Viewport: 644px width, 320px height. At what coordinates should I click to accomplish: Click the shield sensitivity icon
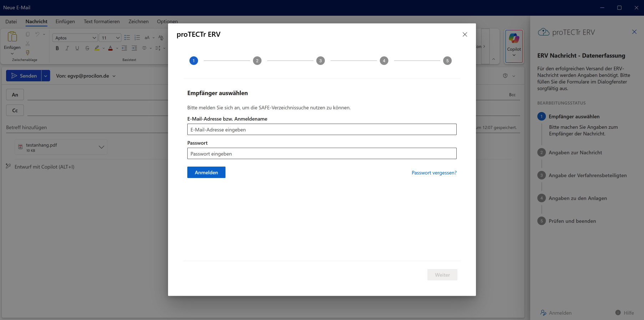(505, 76)
